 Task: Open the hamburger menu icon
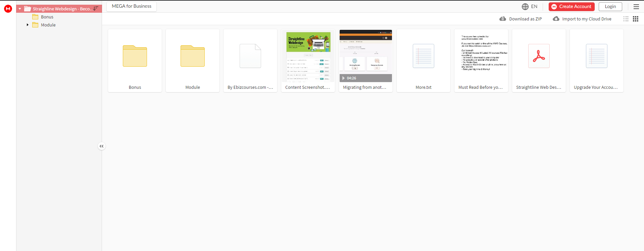pyautogui.click(x=636, y=7)
